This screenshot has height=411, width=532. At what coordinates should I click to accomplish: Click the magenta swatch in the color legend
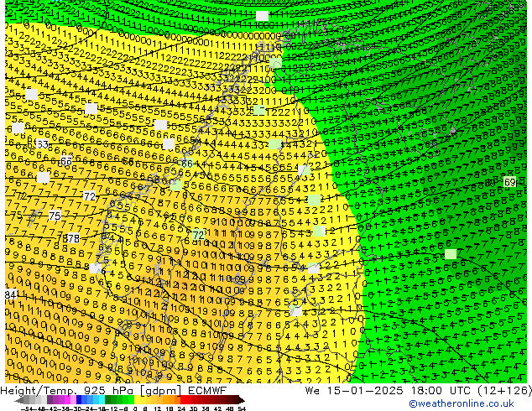click(67, 399)
